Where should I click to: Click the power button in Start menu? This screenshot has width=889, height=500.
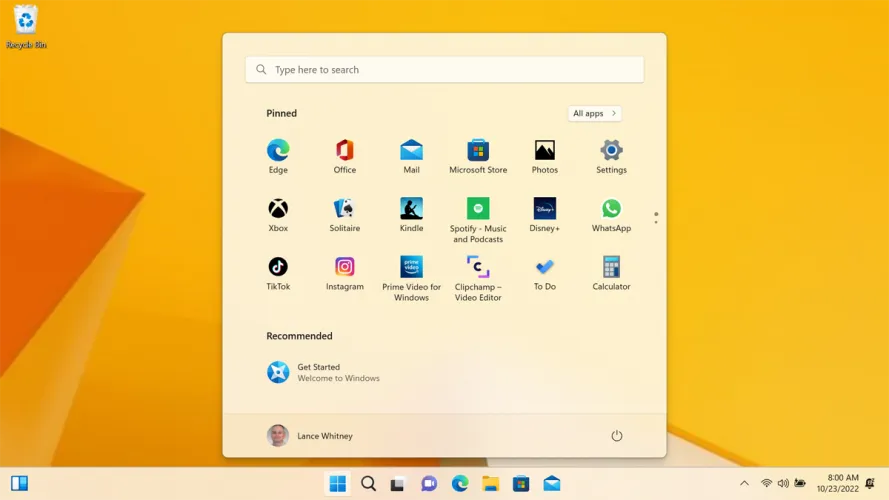click(x=617, y=436)
